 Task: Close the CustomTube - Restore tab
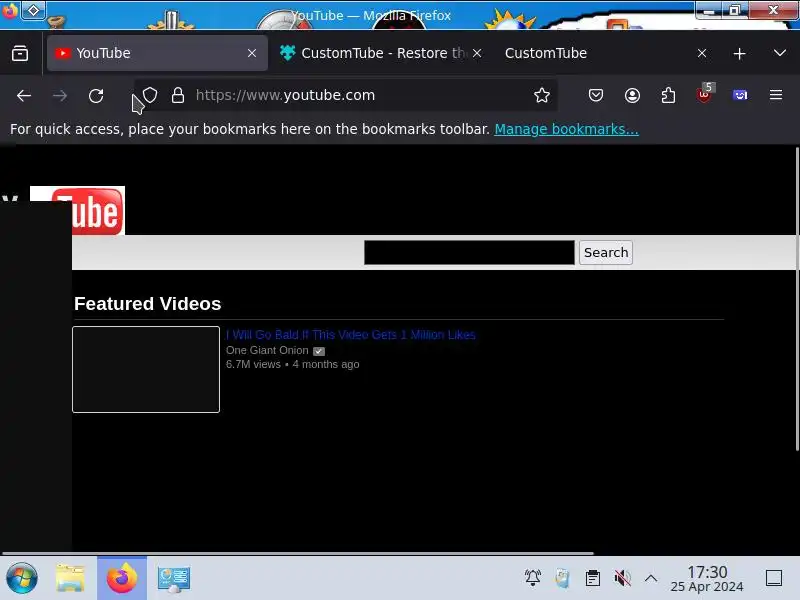(x=477, y=53)
